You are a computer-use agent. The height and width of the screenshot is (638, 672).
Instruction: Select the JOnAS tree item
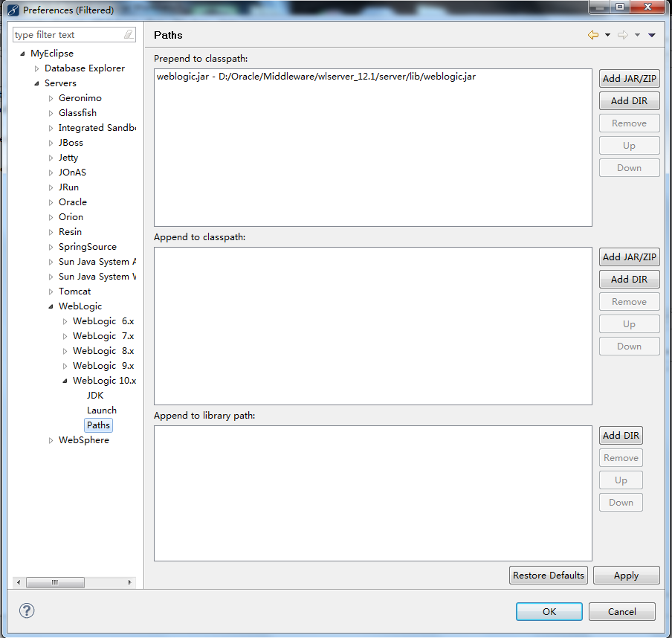pyautogui.click(x=72, y=173)
